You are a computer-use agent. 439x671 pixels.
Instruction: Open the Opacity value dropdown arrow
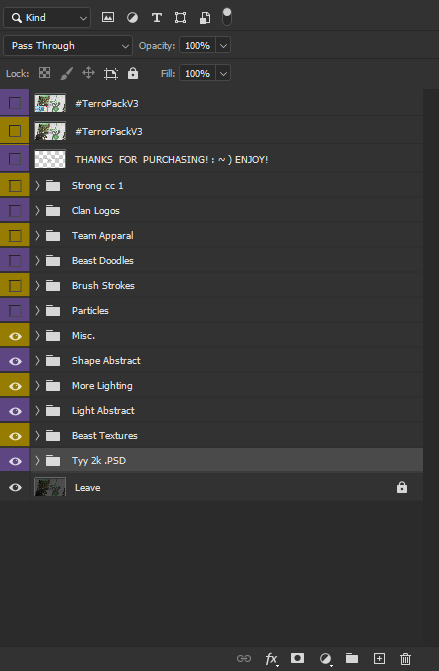point(223,46)
